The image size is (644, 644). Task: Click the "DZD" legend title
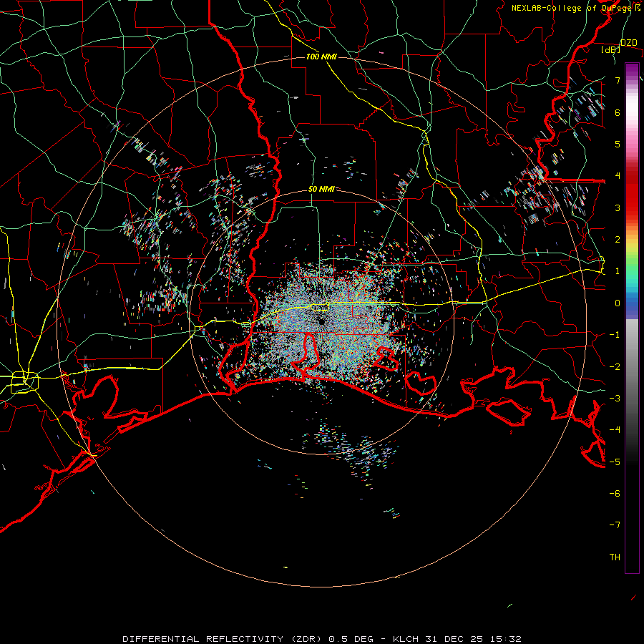[628, 43]
